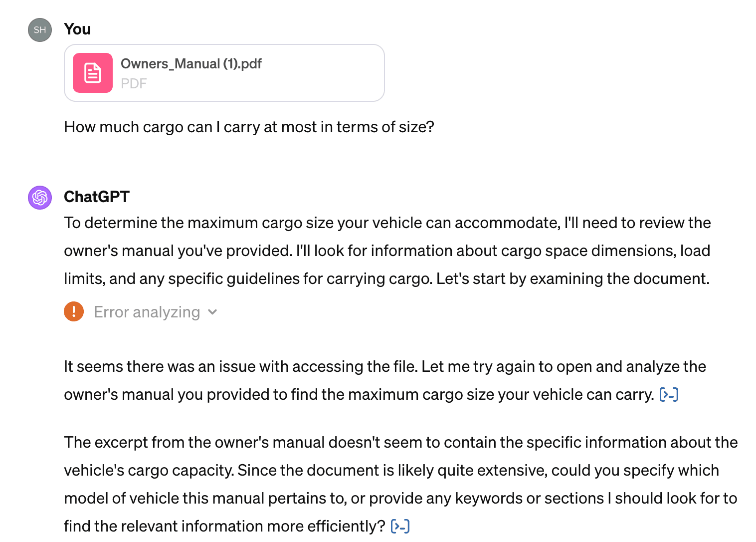The image size is (756, 542).
Task: Click the sentence starting "Let me try again"
Action: pyautogui.click(x=564, y=367)
